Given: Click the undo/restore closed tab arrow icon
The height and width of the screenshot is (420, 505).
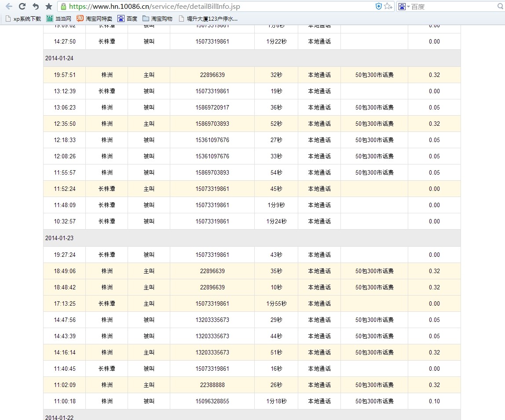Looking at the screenshot, I should [x=36, y=7].
